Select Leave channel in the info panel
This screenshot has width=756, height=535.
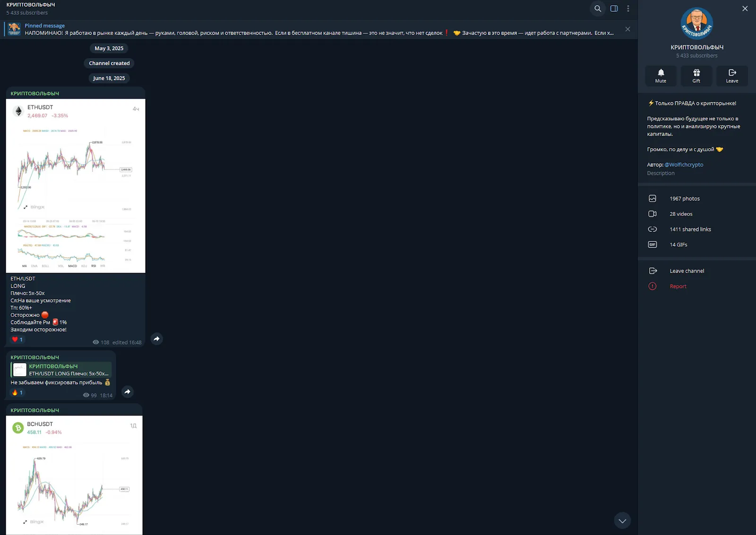[x=697, y=271]
